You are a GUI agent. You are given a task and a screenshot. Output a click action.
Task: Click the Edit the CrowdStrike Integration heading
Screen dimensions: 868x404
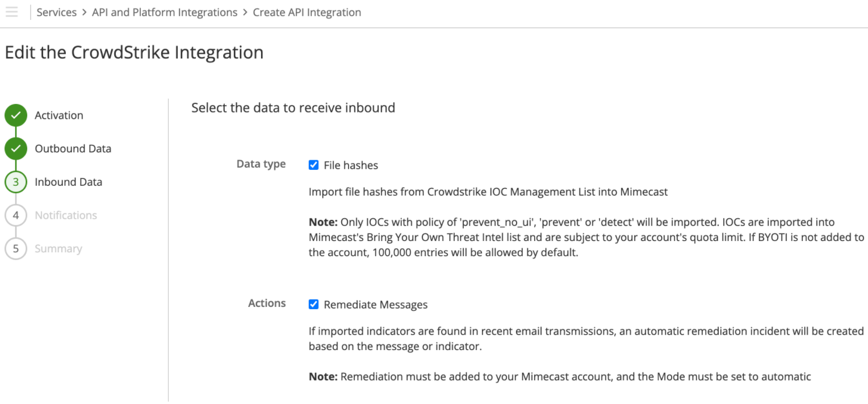pos(134,52)
